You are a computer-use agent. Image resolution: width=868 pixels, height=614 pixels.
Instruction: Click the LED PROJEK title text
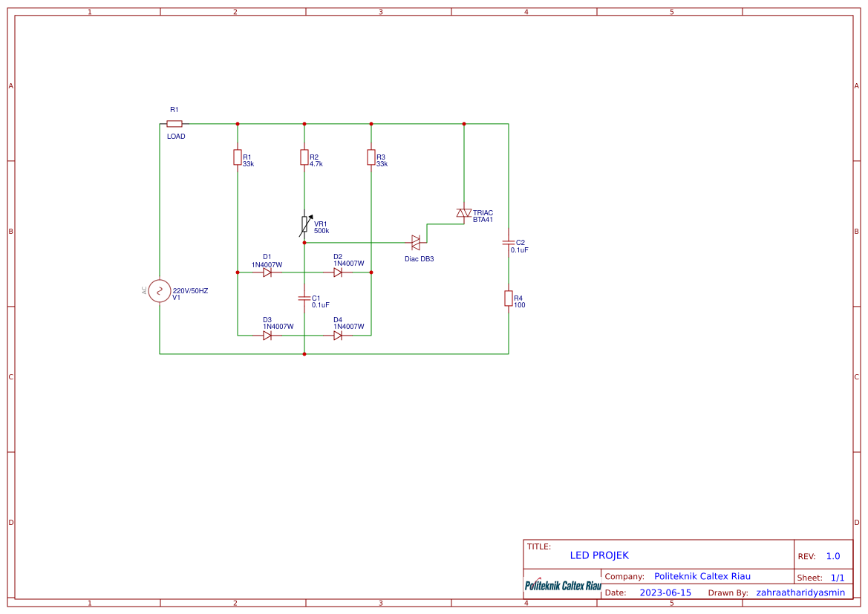click(x=599, y=555)
